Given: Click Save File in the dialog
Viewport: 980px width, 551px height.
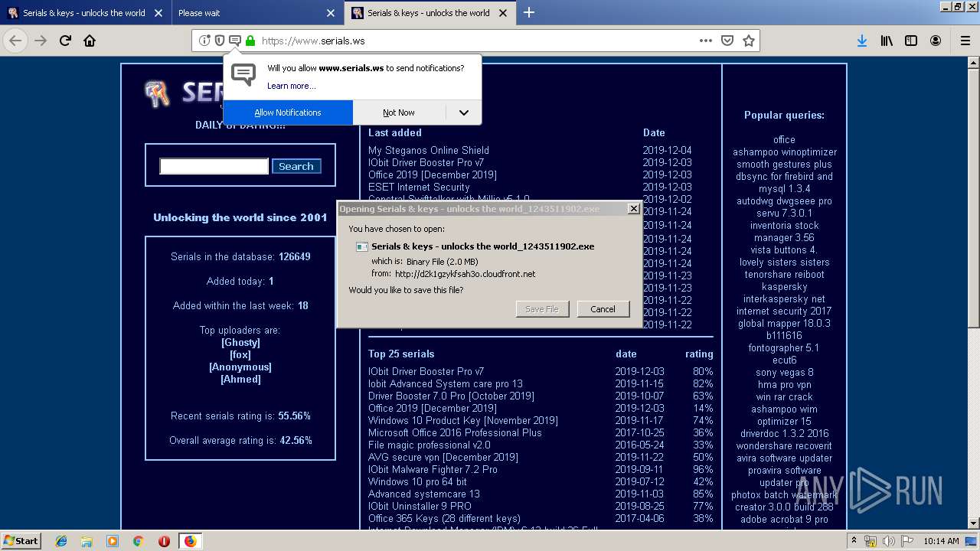Looking at the screenshot, I should pyautogui.click(x=542, y=309).
